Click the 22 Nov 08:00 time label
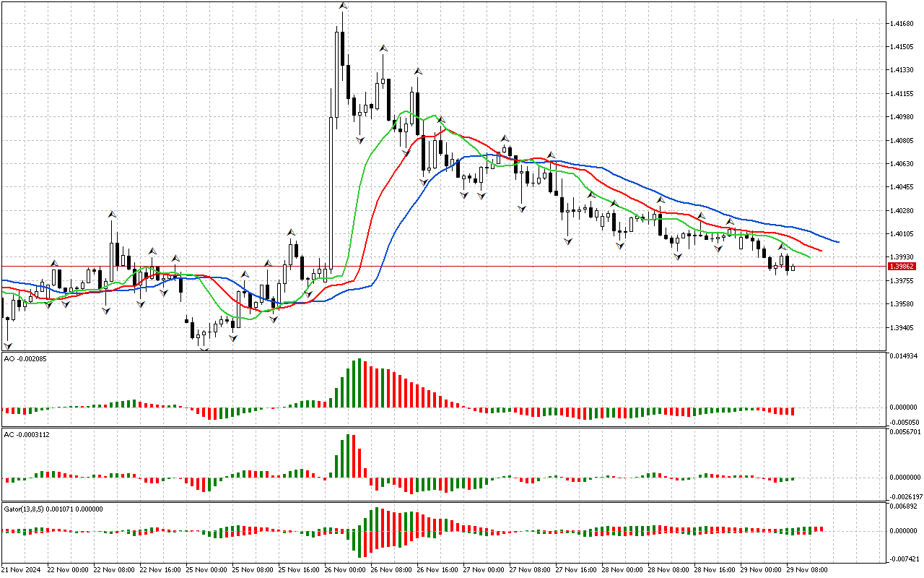This screenshot has width=924, height=578. click(114, 570)
